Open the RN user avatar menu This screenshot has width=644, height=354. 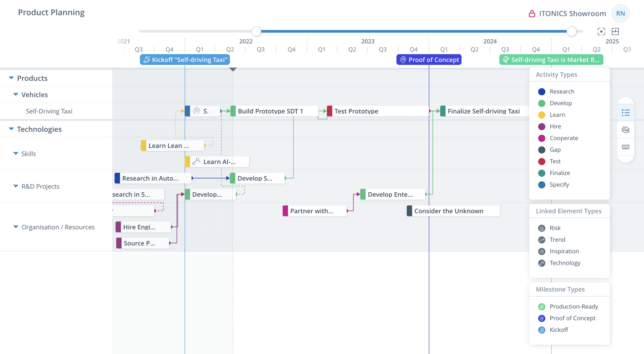click(x=620, y=13)
